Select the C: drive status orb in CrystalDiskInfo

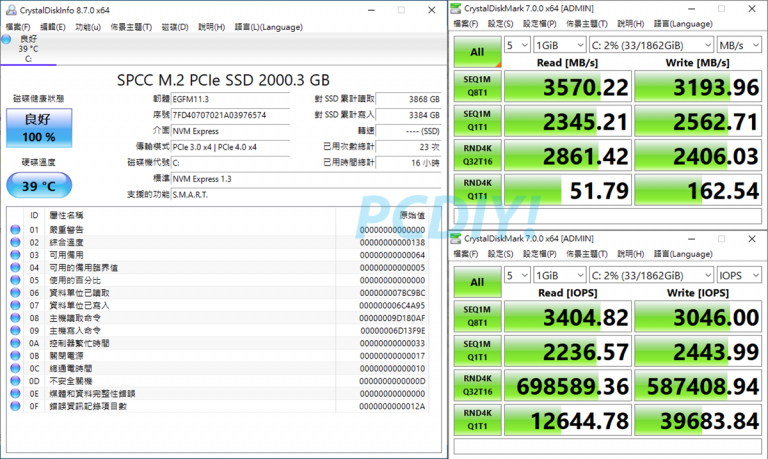(x=6, y=40)
